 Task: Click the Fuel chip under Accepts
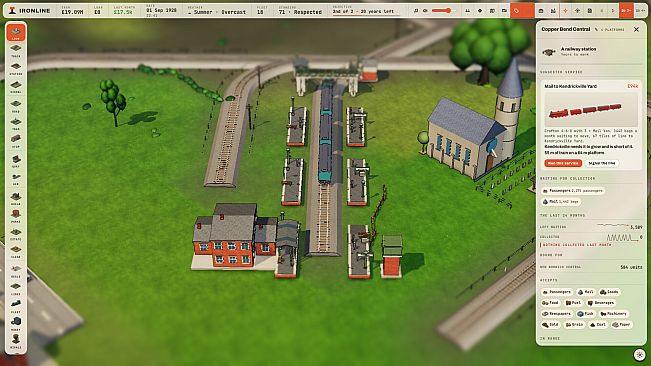(x=573, y=303)
